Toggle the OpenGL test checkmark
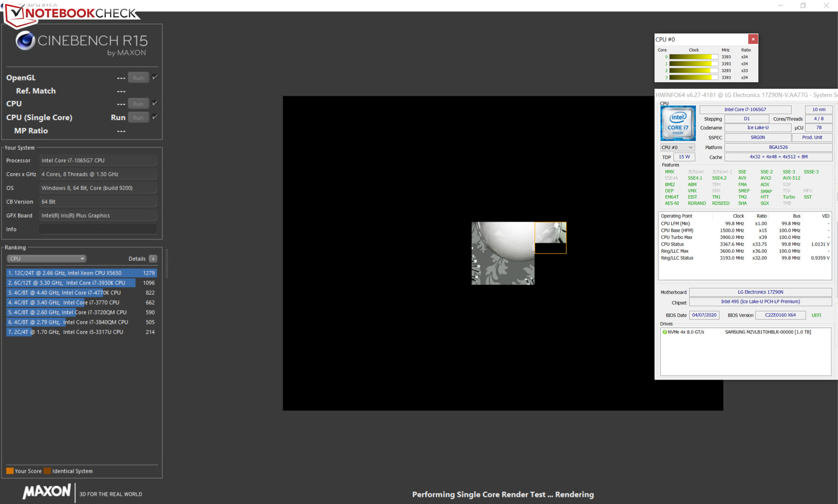The height and width of the screenshot is (504, 838). pos(155,77)
